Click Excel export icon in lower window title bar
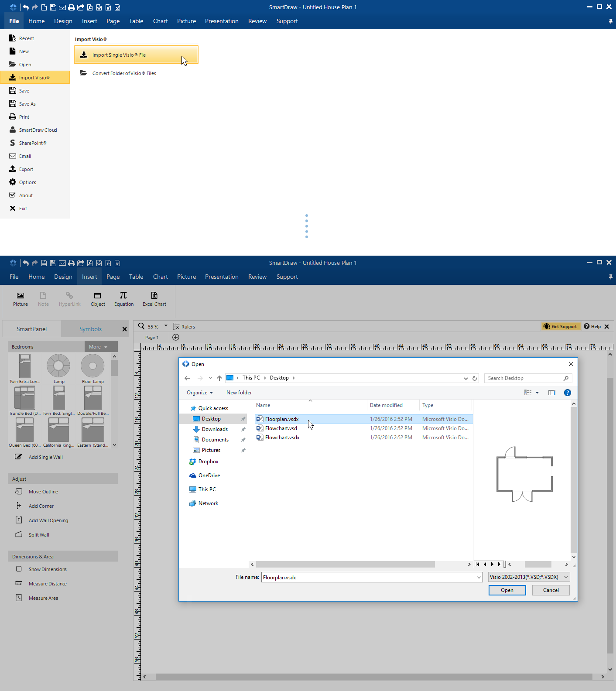The width and height of the screenshot is (616, 691). pyautogui.click(x=117, y=263)
